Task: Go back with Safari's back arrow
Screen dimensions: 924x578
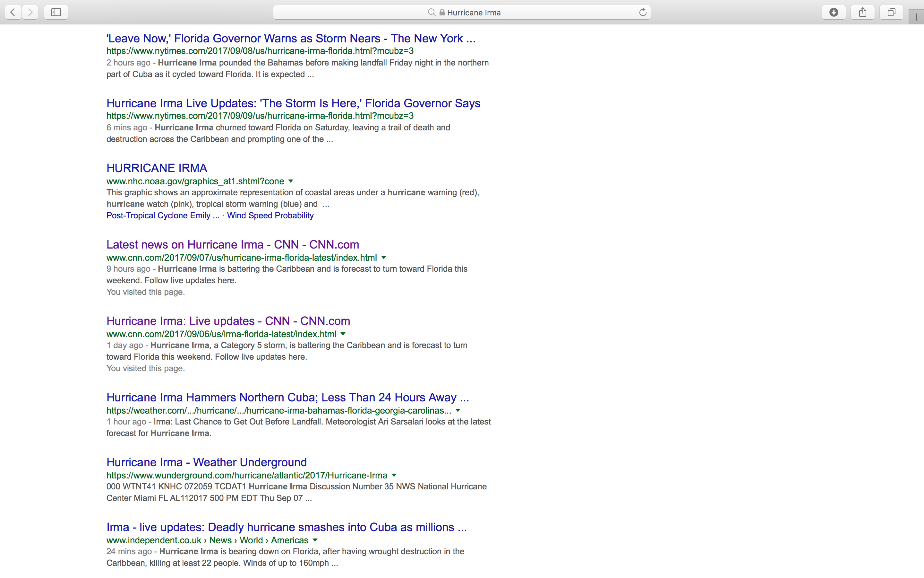Action: tap(13, 12)
